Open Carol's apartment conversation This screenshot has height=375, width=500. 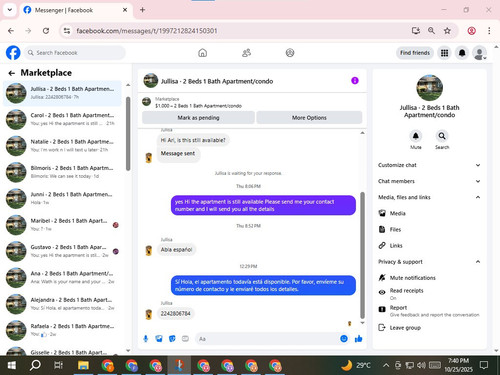pos(63,119)
